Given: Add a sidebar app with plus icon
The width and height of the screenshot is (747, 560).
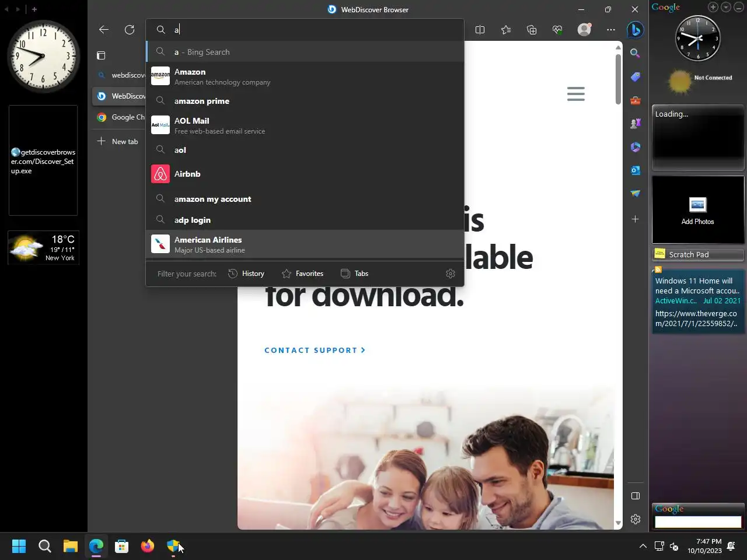Looking at the screenshot, I should 636,219.
